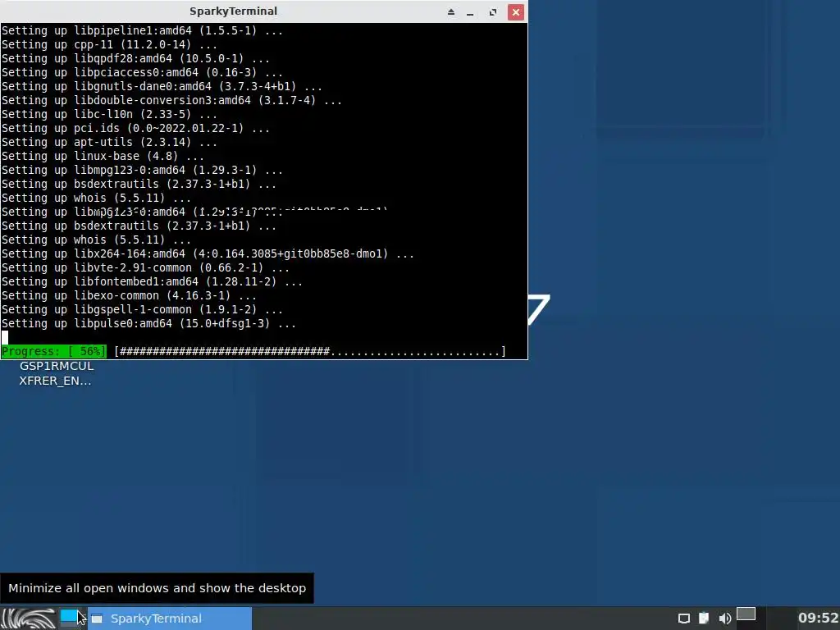Open the clipboard manager tray icon

click(x=704, y=619)
